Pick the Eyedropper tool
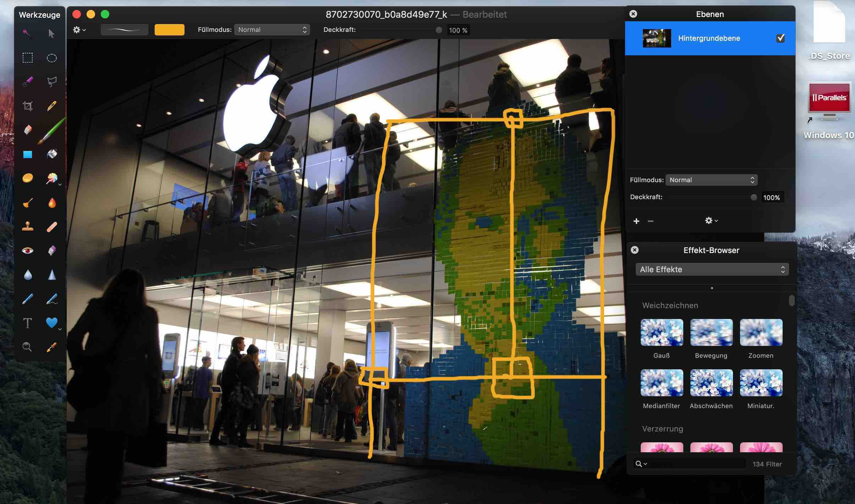 (51, 347)
